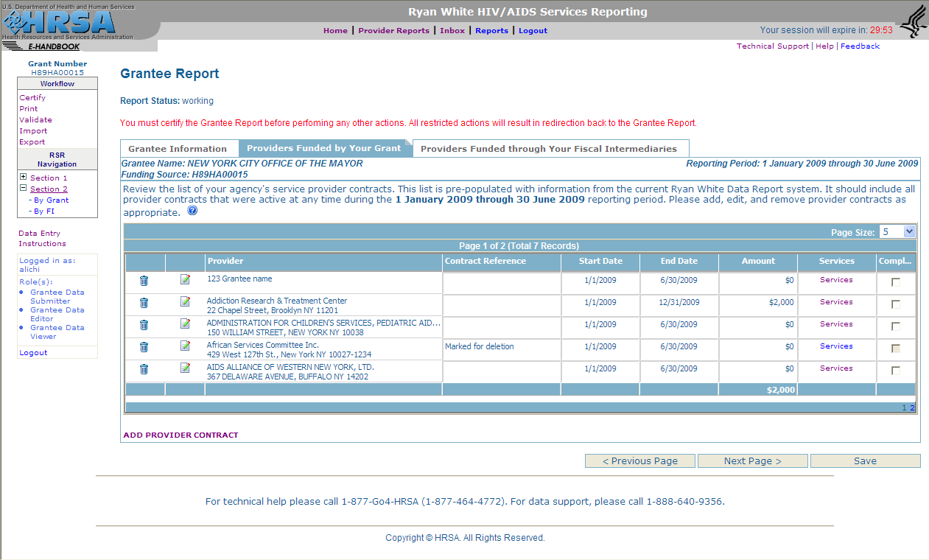Open Data Entry Instructions link
929x560 pixels.
click(42, 239)
